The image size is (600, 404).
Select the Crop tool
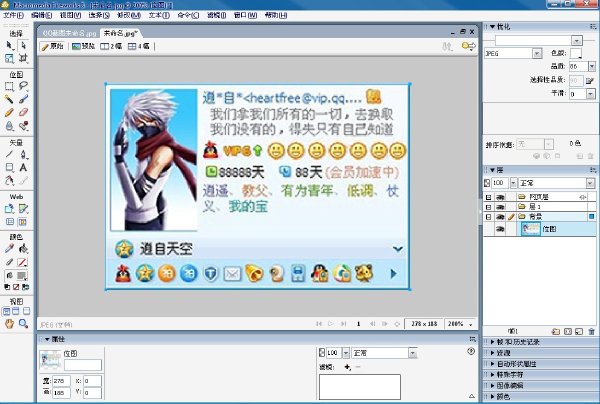23,59
